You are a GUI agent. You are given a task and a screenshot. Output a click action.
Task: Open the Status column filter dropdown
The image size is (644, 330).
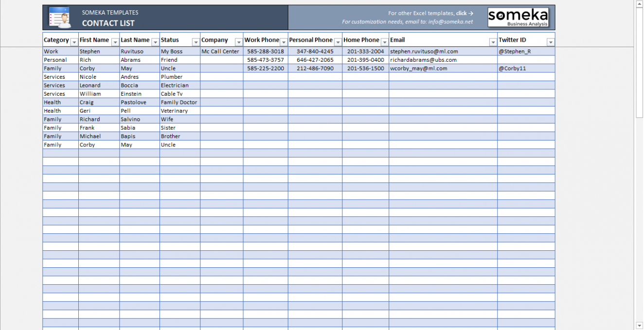[196, 42]
